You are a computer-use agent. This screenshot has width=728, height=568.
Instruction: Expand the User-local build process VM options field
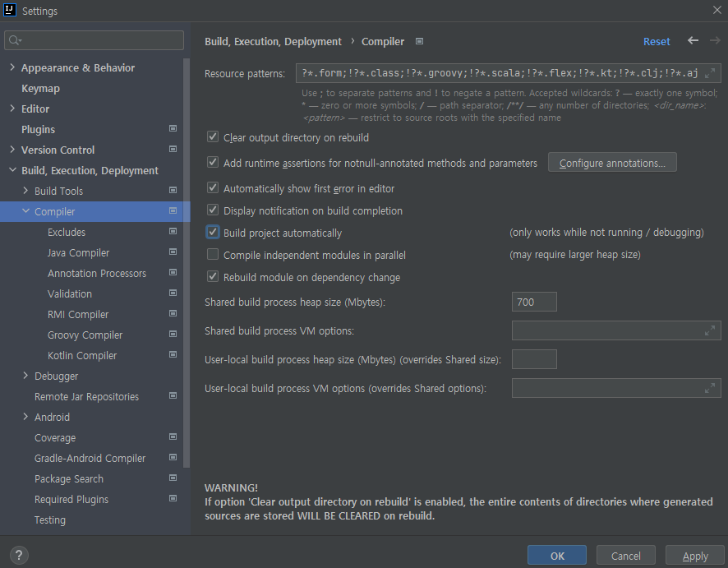click(x=710, y=388)
